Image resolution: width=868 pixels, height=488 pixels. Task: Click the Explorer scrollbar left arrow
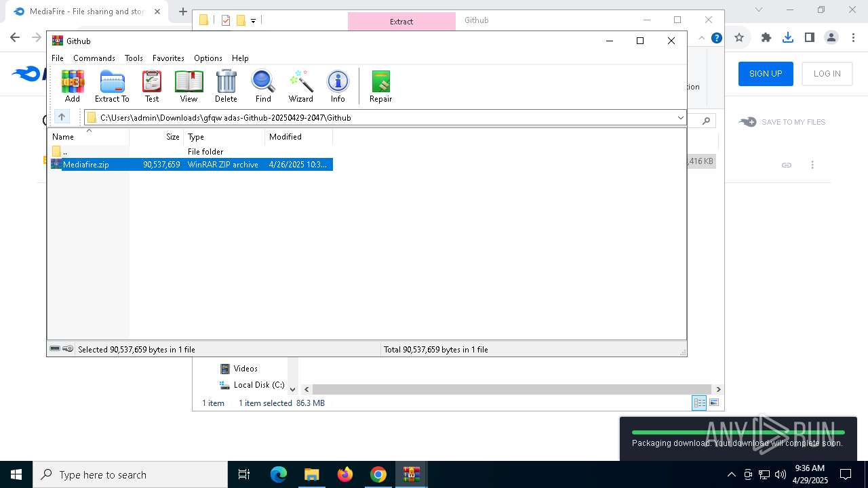[307, 389]
